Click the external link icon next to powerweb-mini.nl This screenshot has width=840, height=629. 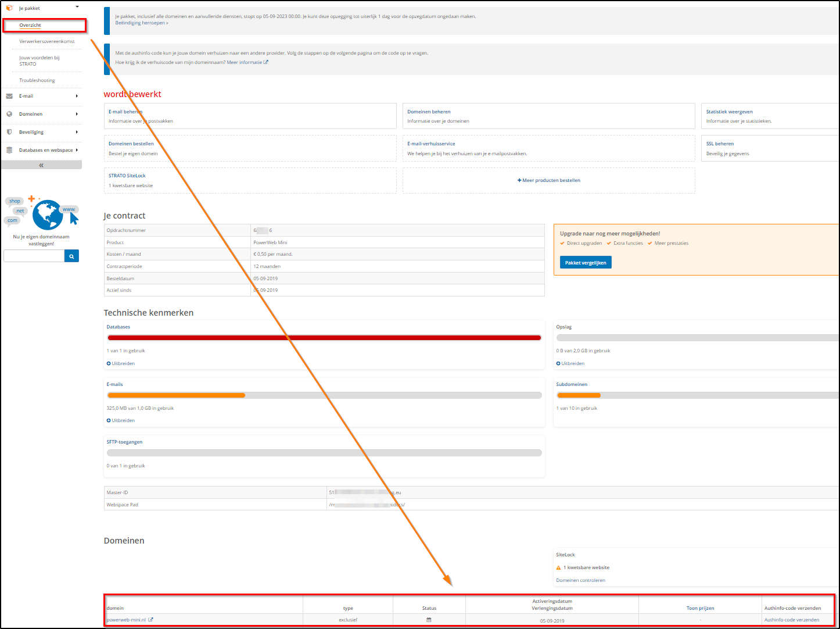[151, 620]
